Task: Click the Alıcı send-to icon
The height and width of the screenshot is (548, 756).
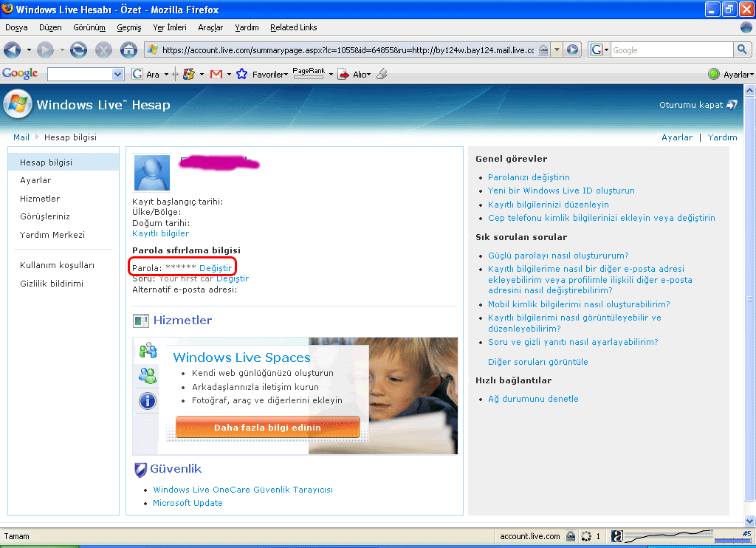Action: pyautogui.click(x=343, y=75)
